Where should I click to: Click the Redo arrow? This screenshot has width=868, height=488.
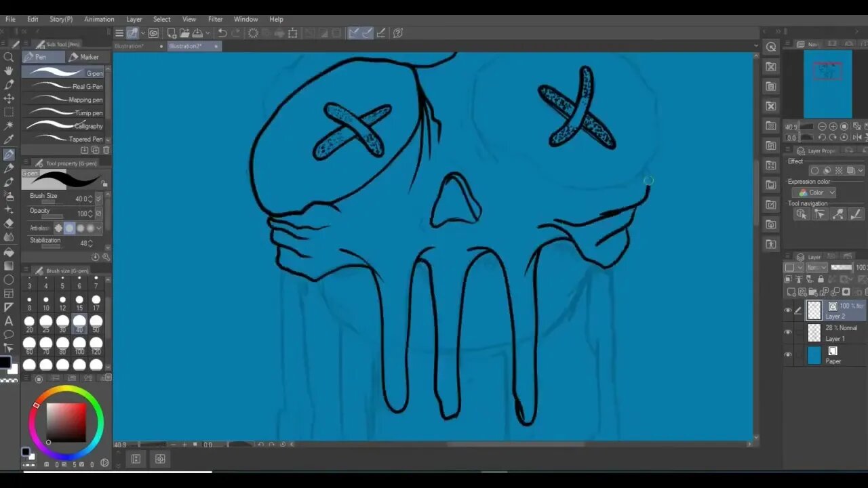click(236, 33)
